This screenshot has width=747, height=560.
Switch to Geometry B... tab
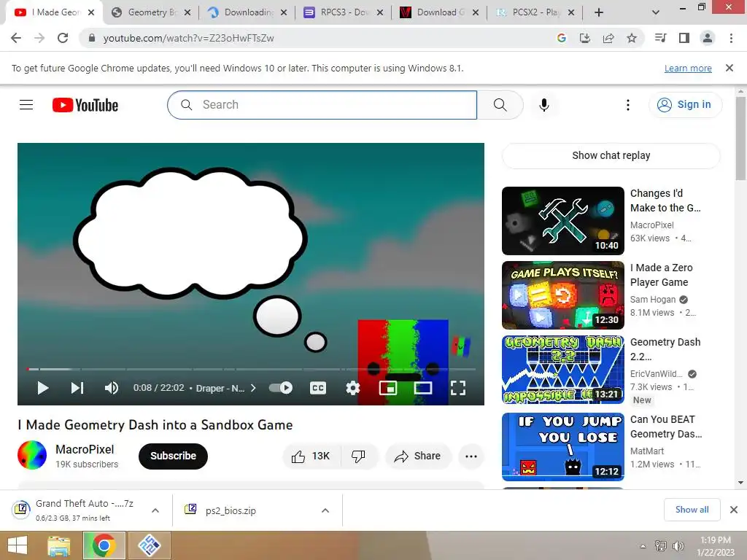point(150,12)
